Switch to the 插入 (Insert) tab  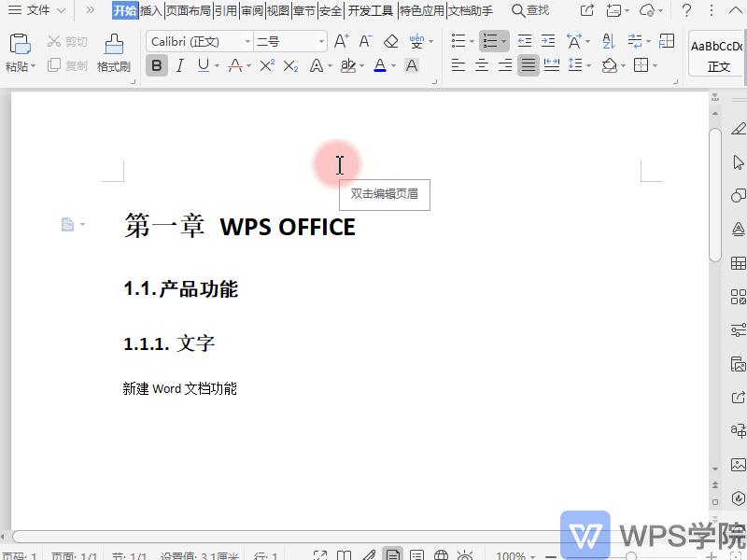coord(150,10)
